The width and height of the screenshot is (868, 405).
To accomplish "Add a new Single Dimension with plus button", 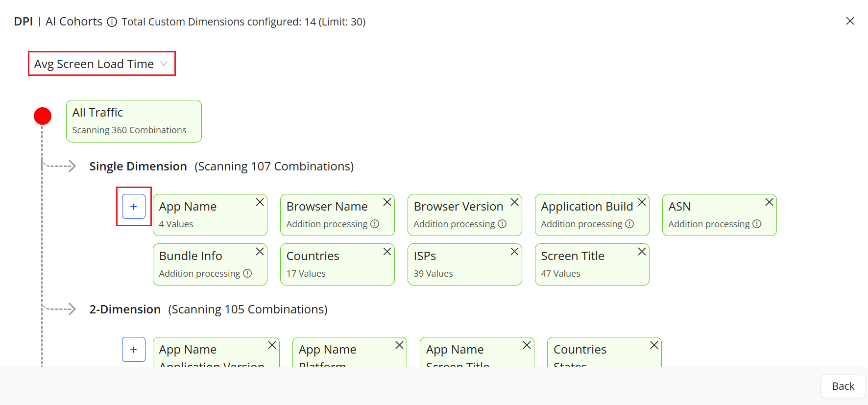I will (134, 207).
